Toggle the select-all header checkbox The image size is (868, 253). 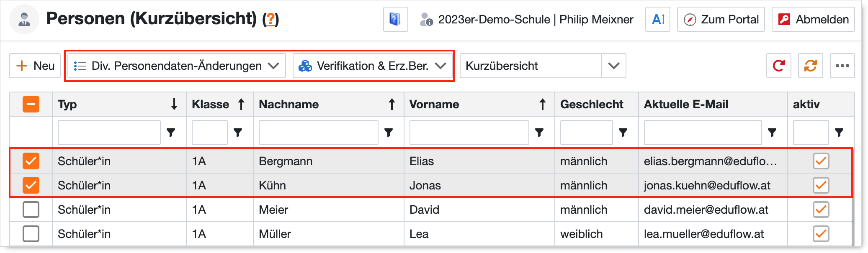pyautogui.click(x=31, y=104)
